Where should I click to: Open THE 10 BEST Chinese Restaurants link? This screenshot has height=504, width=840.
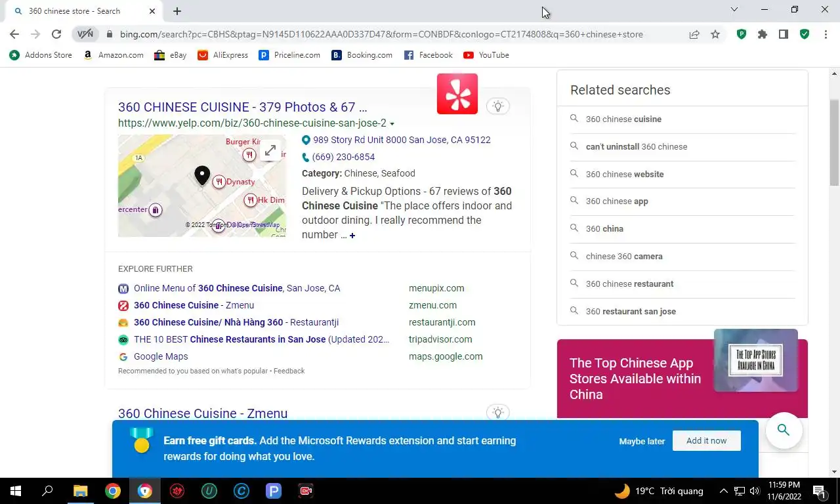pyautogui.click(x=261, y=339)
